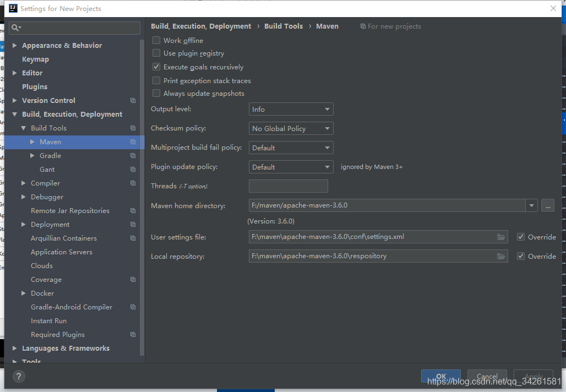This screenshot has height=392, width=566.
Task: Select Gant under Build Tools
Action: [47, 169]
